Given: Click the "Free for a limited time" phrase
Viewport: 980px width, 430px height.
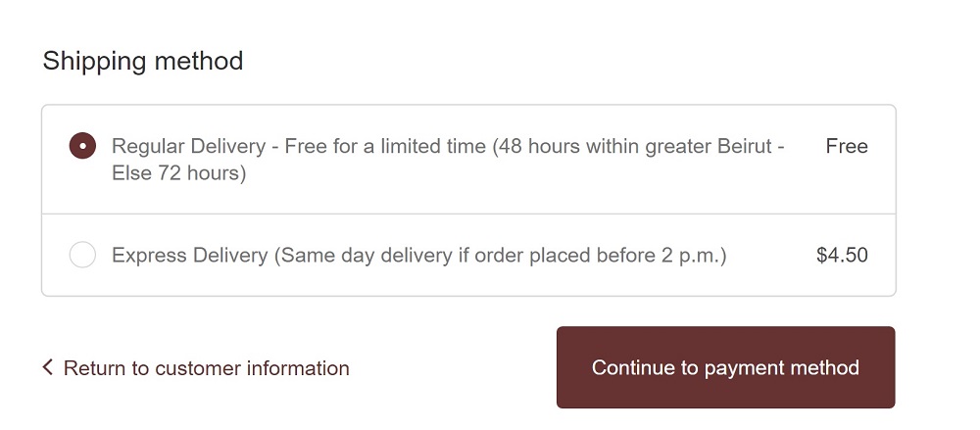Looking at the screenshot, I should pyautogui.click(x=385, y=146).
